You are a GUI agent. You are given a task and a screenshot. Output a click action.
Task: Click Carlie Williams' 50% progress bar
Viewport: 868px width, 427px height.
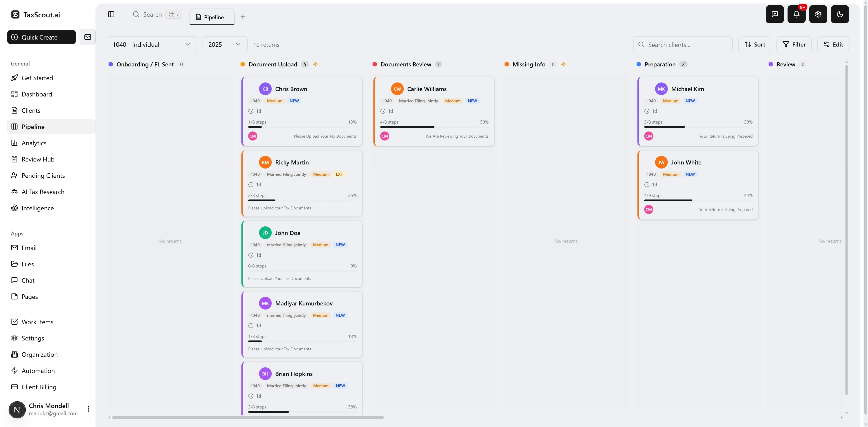434,127
